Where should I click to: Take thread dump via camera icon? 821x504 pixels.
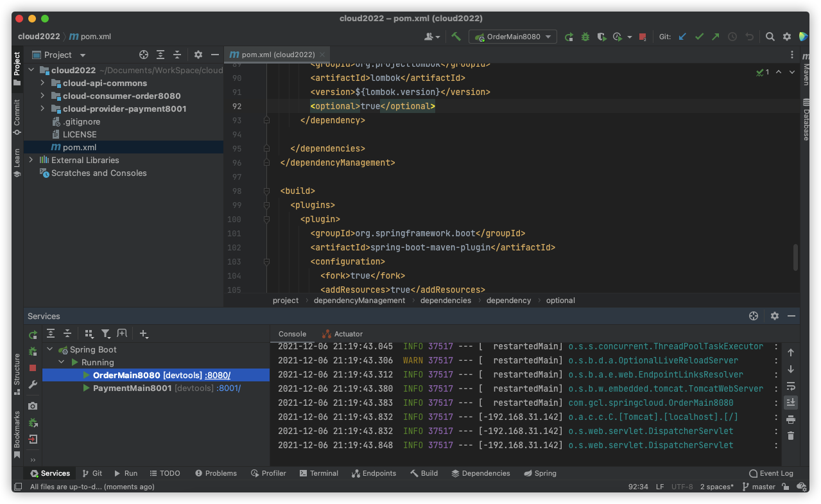pyautogui.click(x=33, y=406)
